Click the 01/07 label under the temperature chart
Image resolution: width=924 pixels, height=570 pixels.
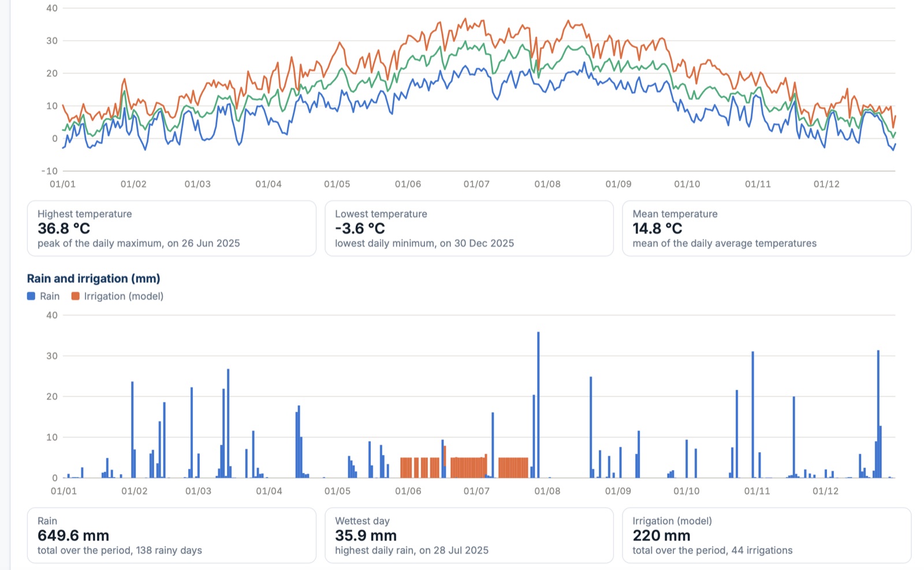(x=476, y=184)
